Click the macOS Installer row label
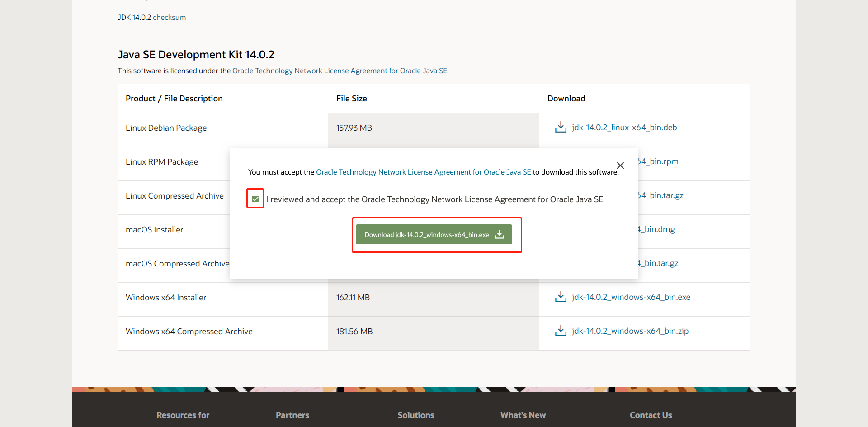The width and height of the screenshot is (868, 427). coord(154,230)
